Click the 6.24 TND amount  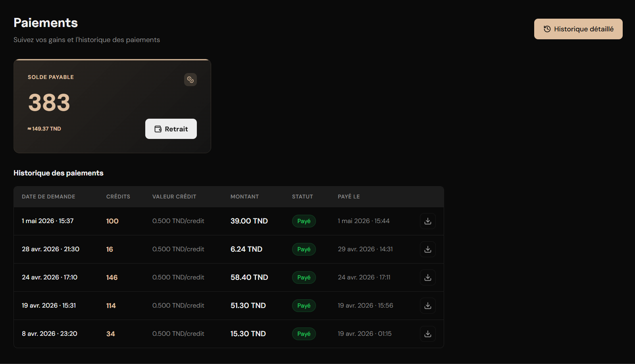(x=246, y=249)
